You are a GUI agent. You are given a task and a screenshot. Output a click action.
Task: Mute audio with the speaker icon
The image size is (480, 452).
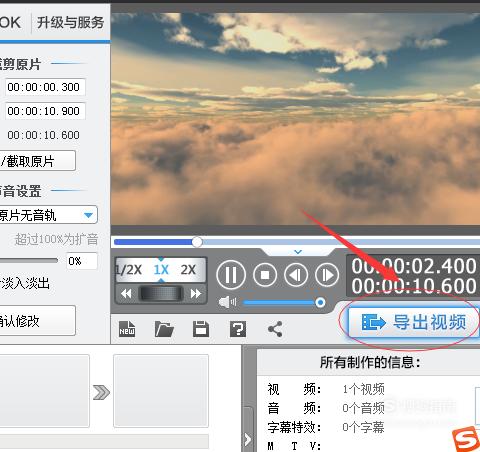tap(227, 302)
